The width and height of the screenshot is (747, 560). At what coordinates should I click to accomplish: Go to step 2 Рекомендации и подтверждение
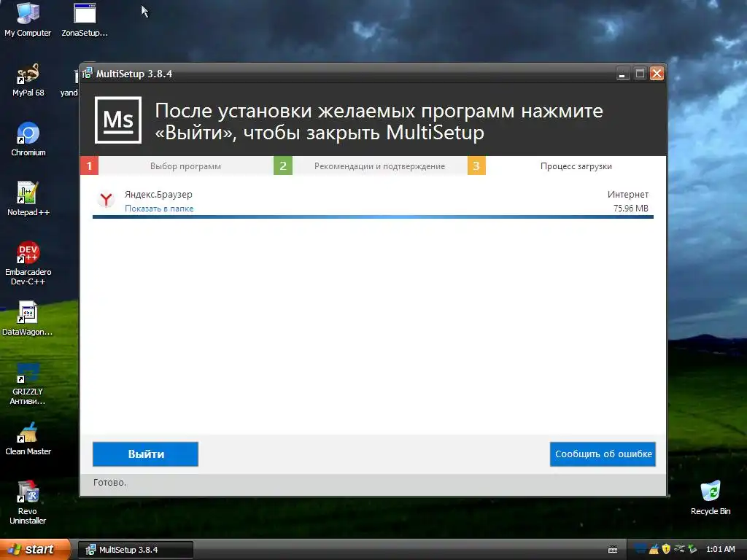(379, 166)
